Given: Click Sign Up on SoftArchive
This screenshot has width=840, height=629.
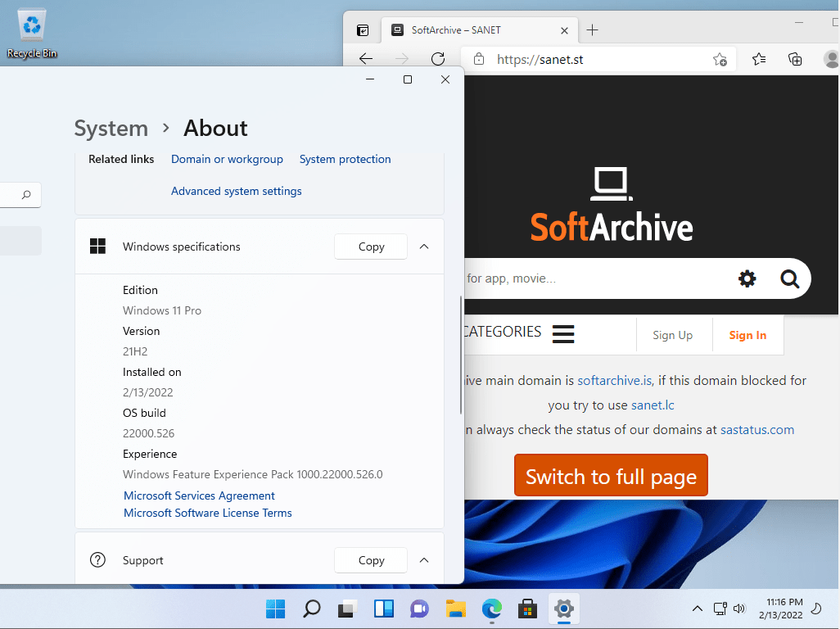Looking at the screenshot, I should (x=672, y=335).
